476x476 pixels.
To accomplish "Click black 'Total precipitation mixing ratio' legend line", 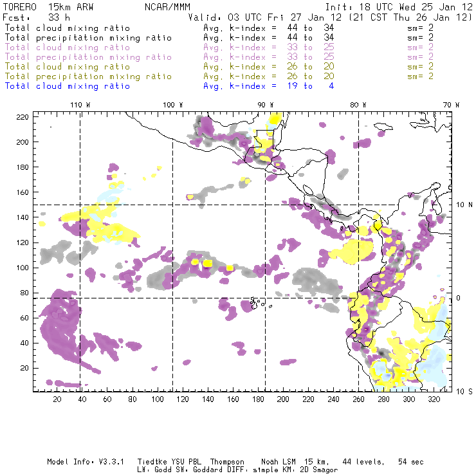I will pos(88,38).
